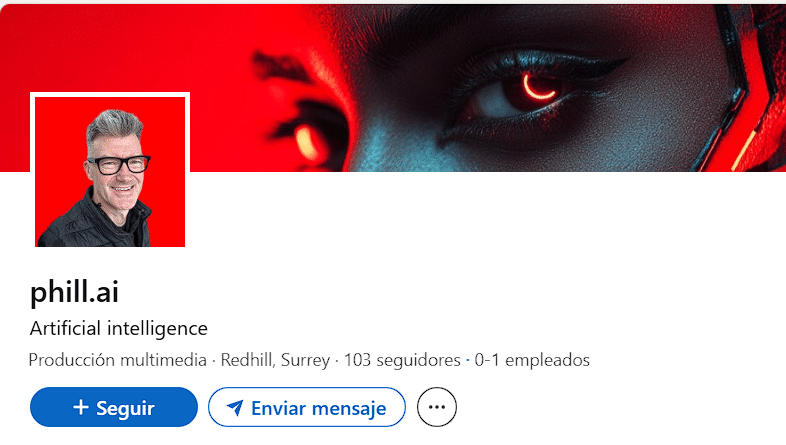
Task: Open the 0-1 empleados employees link
Action: [x=532, y=360]
